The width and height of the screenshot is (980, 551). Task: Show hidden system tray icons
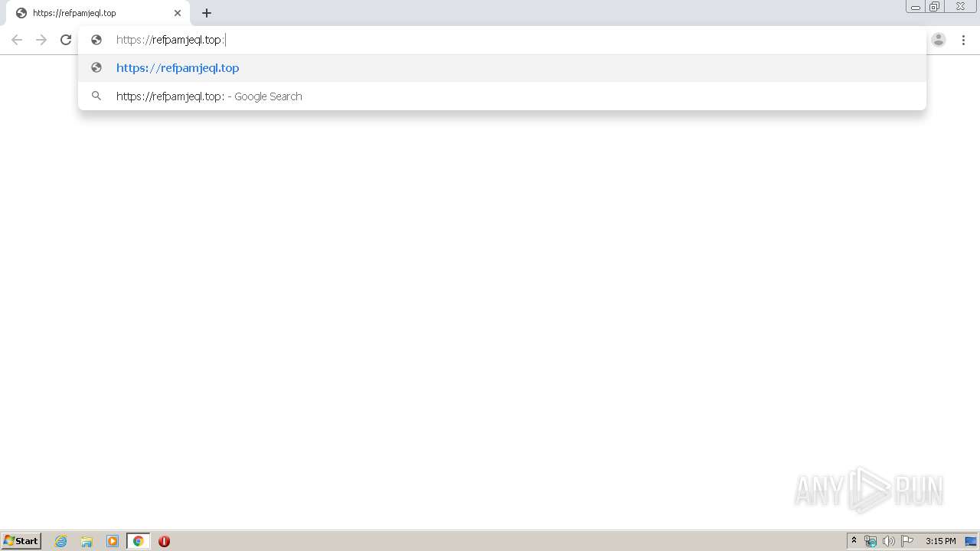click(x=854, y=541)
